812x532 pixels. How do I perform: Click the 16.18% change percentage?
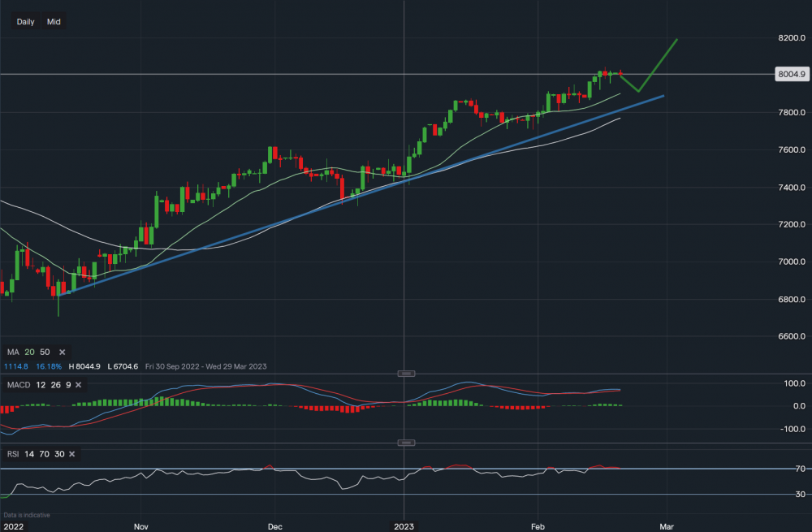click(49, 366)
